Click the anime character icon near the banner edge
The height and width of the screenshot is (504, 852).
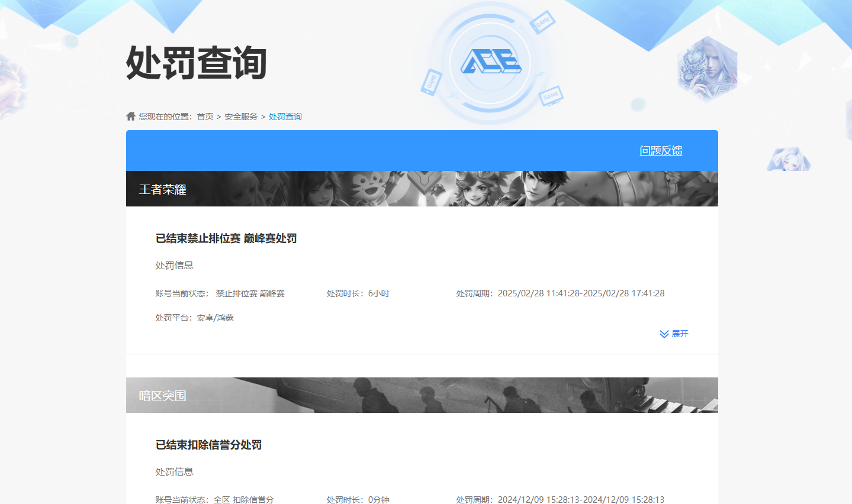(789, 157)
